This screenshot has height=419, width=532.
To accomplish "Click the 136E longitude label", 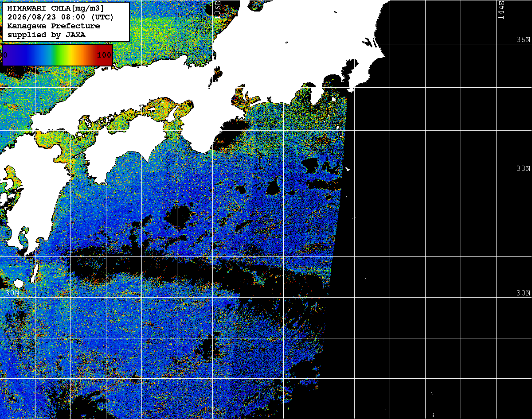I will 217,10.
